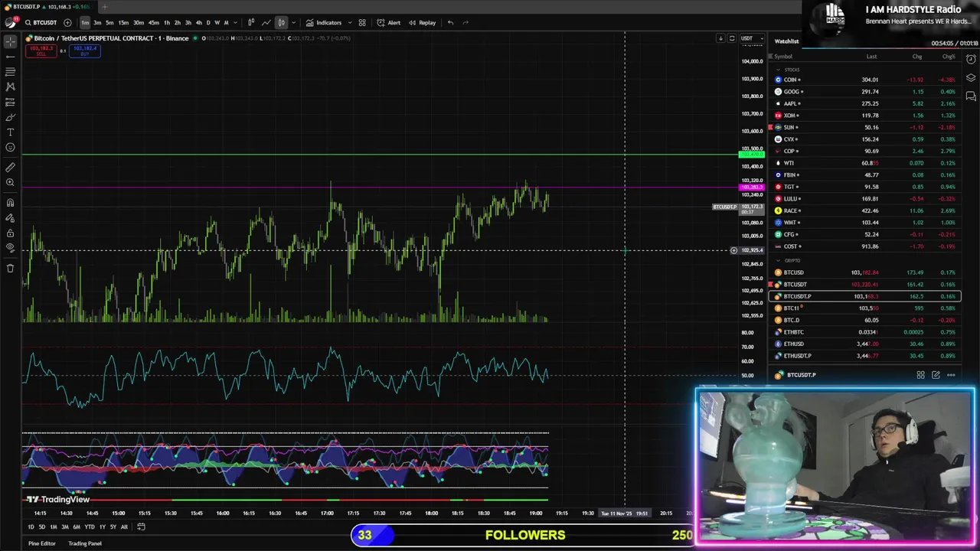Click the BUY price button
The image size is (980, 551).
84,51
